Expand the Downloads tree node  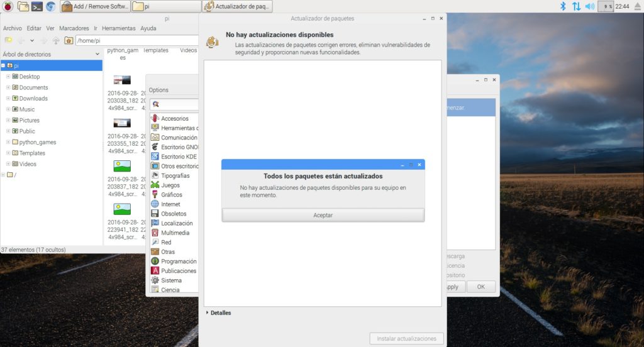coord(8,98)
